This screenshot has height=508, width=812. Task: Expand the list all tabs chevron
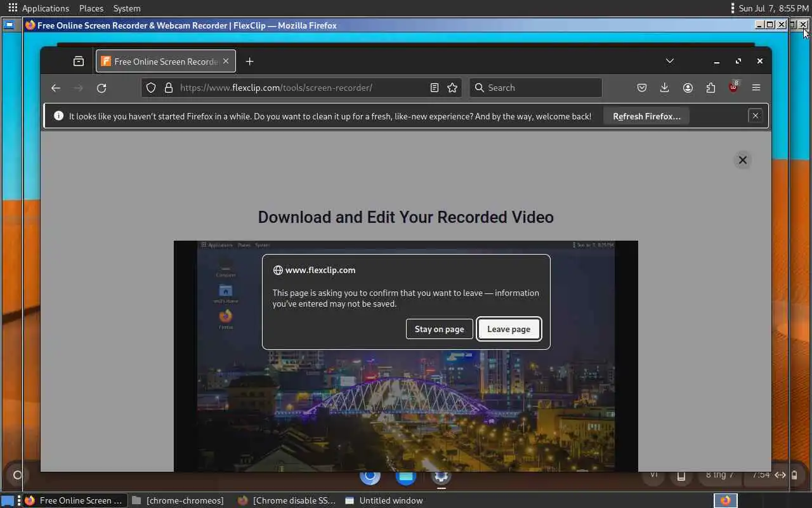click(x=670, y=61)
